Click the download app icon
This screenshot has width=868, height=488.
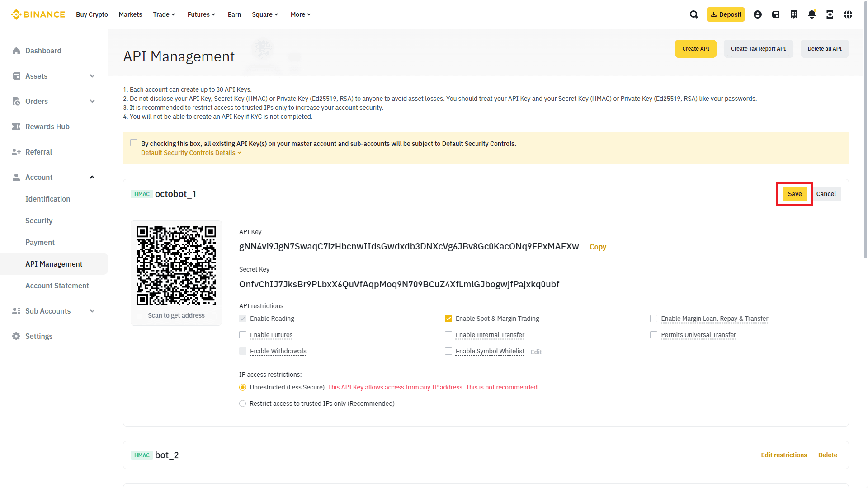pos(830,14)
